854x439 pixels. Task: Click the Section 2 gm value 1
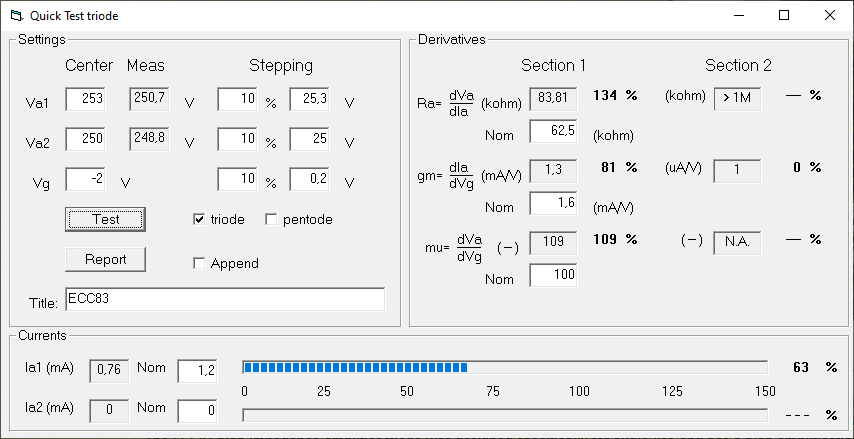(737, 170)
